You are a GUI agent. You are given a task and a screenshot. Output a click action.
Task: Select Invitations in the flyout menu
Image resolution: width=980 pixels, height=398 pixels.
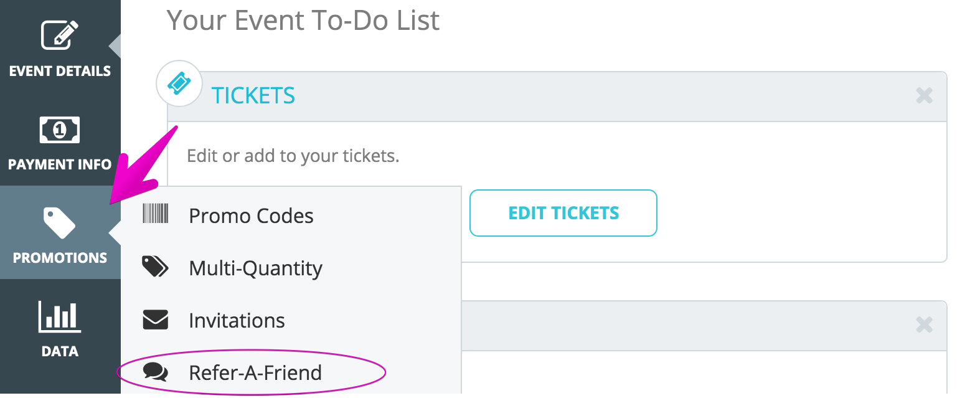[x=237, y=320]
